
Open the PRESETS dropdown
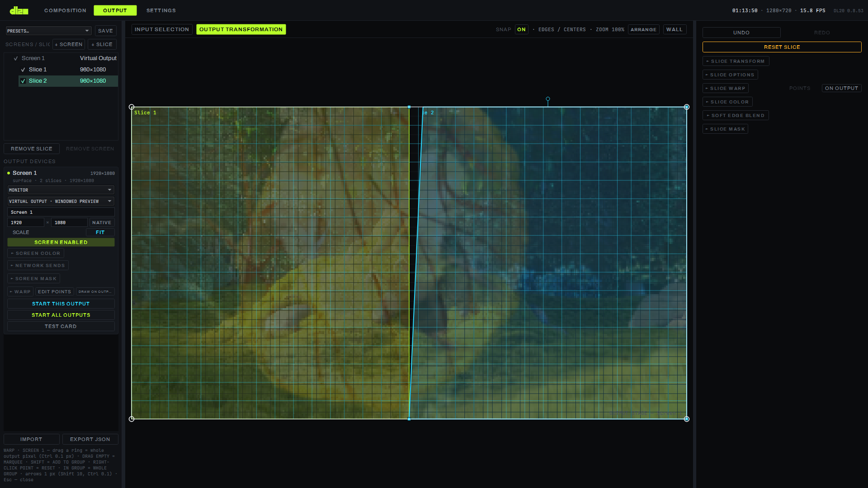[x=48, y=31]
